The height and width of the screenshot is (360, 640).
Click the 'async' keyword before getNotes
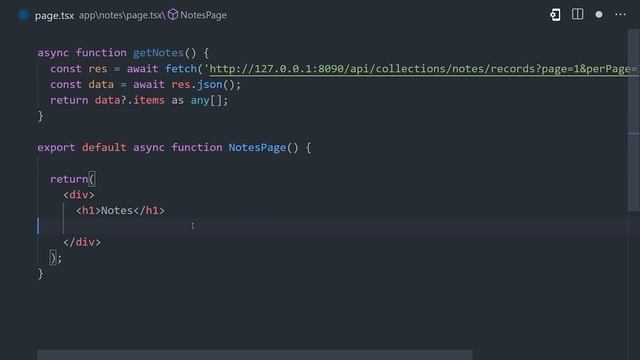tap(53, 53)
